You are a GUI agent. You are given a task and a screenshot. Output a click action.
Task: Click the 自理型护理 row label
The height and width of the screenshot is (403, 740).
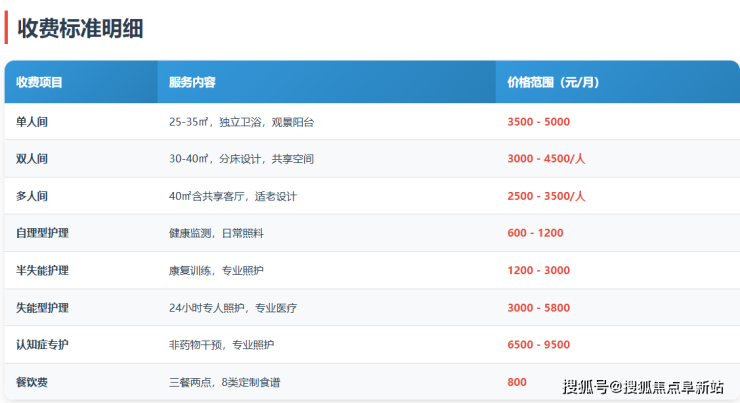click(43, 233)
